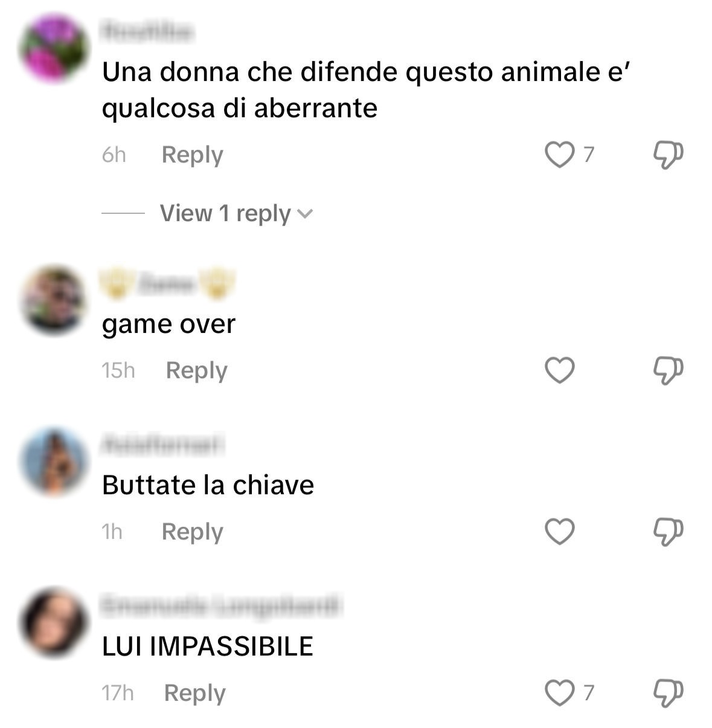Image resolution: width=712 pixels, height=728 pixels.
Task: Open the username above 'game over'
Action: [167, 283]
